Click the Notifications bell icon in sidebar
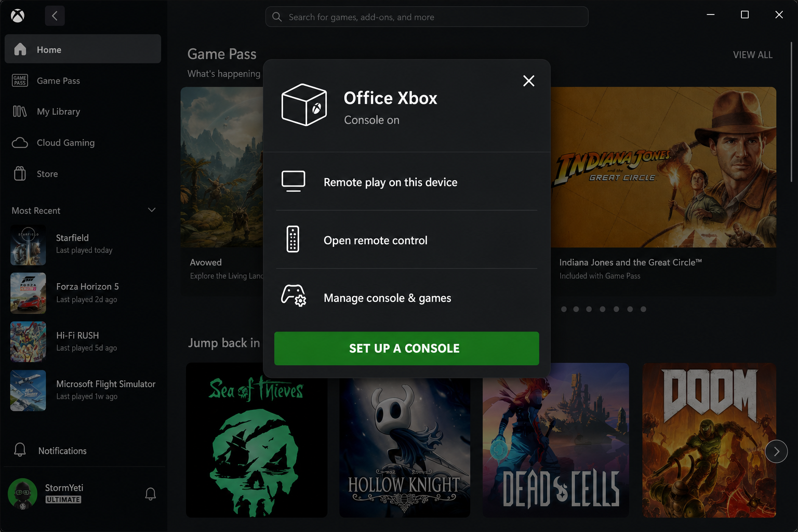Screen dimensions: 798x532 click(20, 450)
